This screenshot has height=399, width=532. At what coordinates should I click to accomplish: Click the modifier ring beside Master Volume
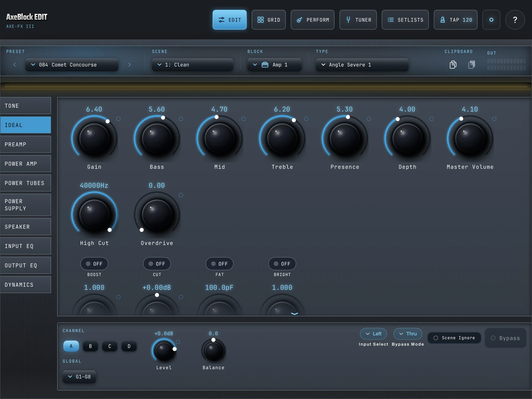(x=494, y=119)
